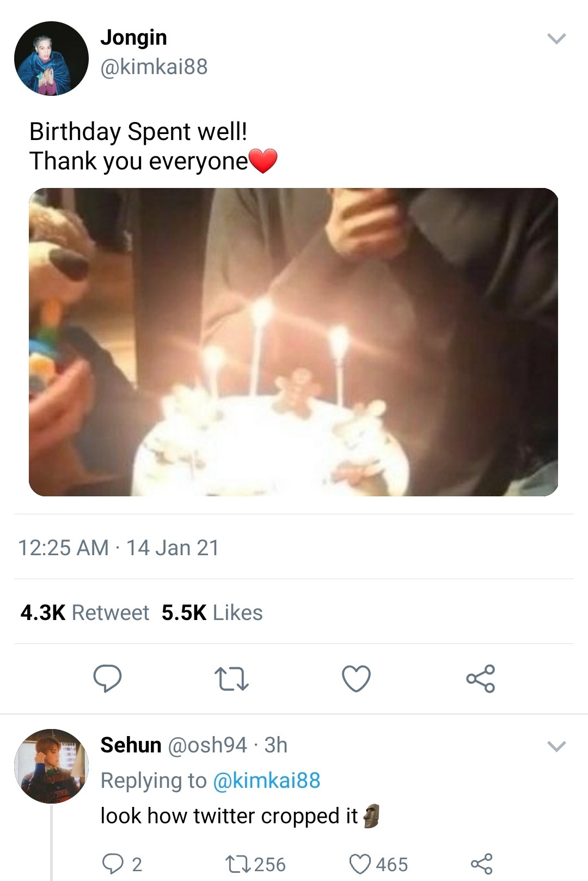588x881 pixels.
Task: Tap the @osh94 handle
Action: (x=207, y=745)
